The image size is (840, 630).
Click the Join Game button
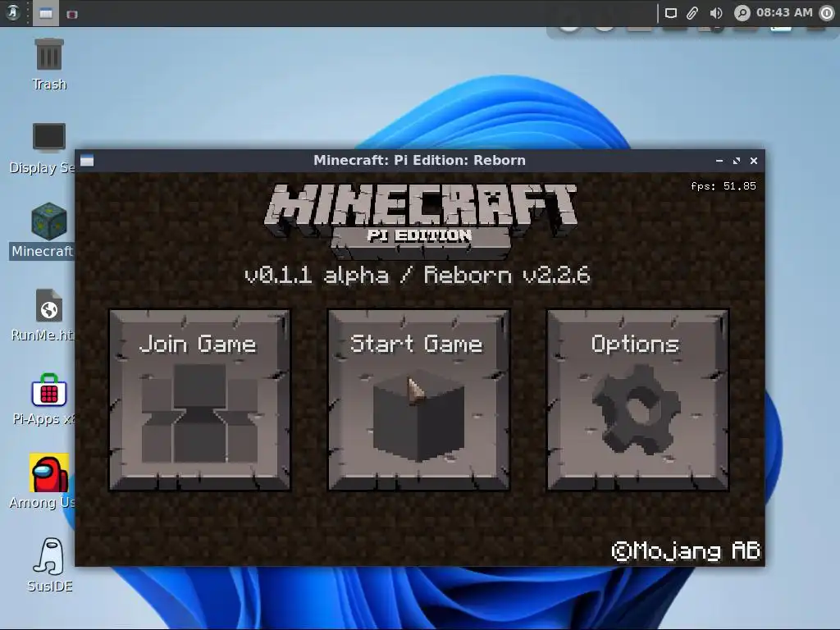(x=200, y=400)
